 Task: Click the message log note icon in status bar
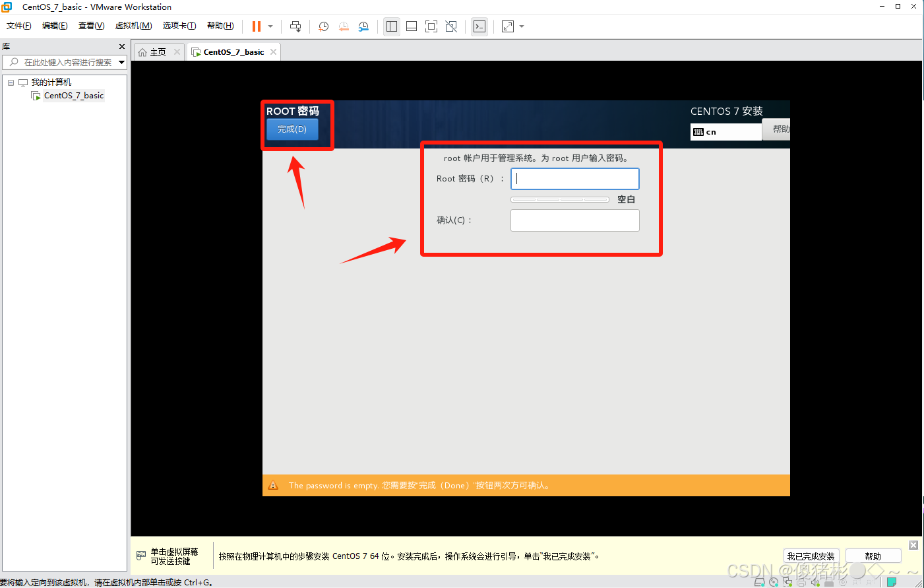coord(892,582)
